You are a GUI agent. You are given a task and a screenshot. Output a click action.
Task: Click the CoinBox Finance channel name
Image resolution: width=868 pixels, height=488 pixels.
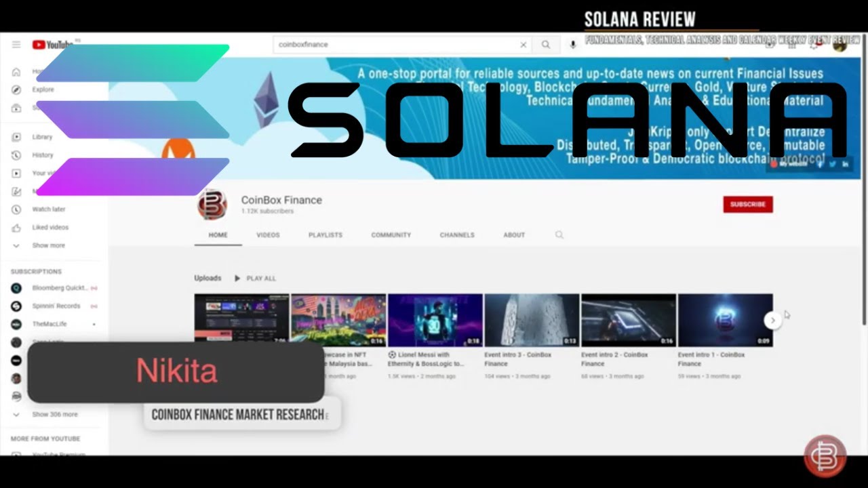pyautogui.click(x=281, y=200)
